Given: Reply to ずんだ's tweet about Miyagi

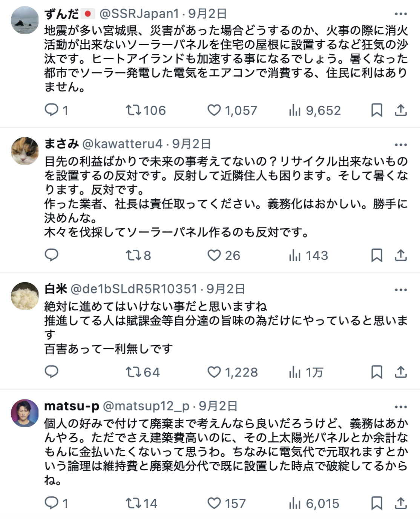Looking at the screenshot, I should (x=52, y=110).
